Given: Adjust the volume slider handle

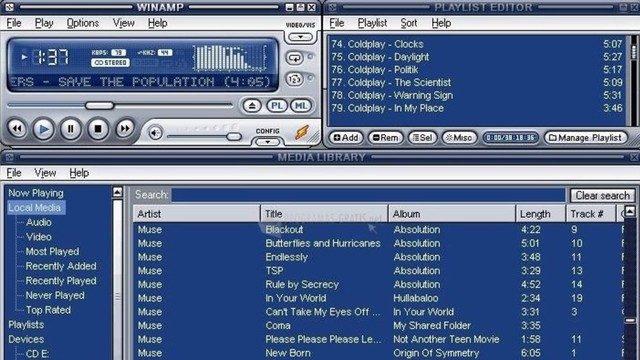Looking at the screenshot, I should (234, 137).
